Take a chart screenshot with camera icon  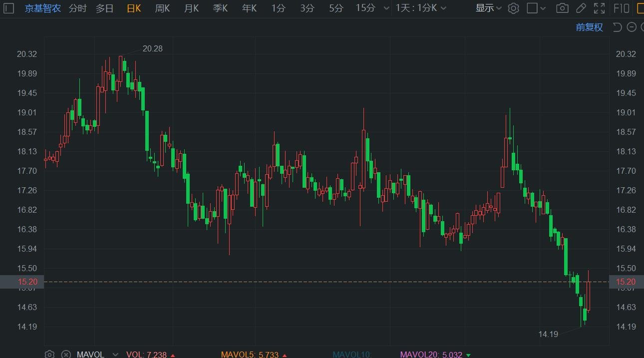tap(562, 8)
